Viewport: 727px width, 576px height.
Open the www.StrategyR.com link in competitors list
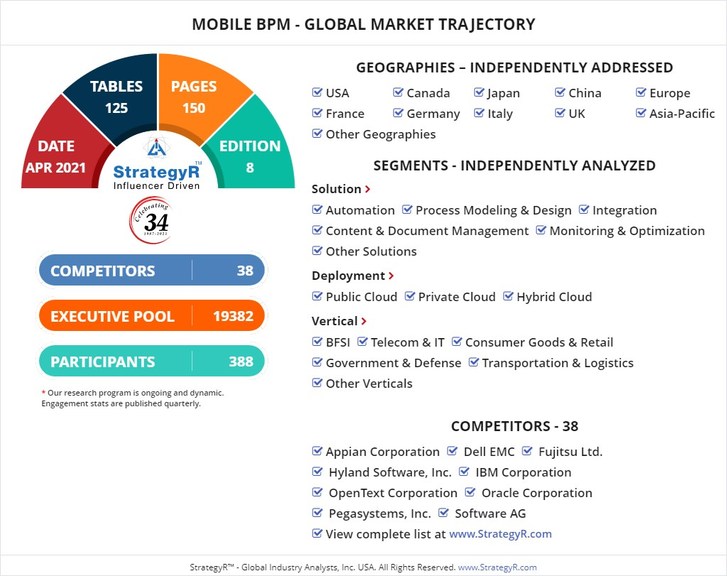coord(500,534)
